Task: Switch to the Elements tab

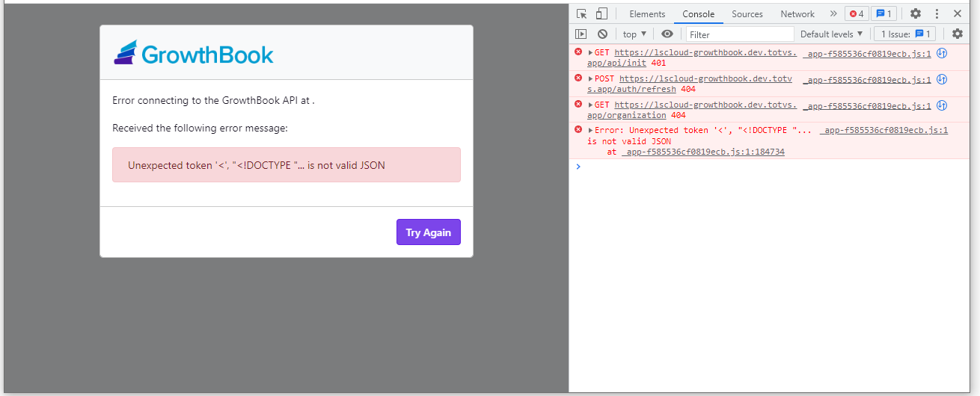Action: tap(647, 13)
